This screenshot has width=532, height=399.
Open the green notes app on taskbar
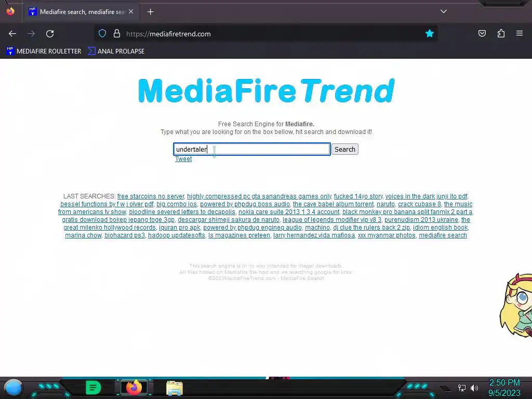[x=93, y=388]
